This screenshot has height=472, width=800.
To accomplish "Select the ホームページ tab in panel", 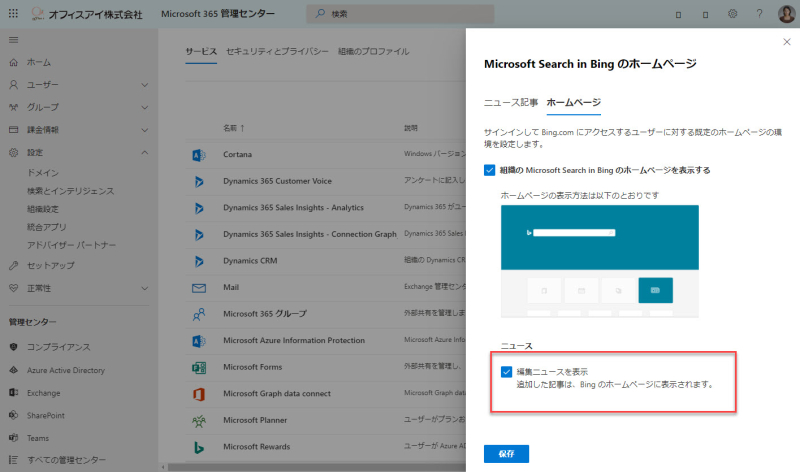I will (573, 103).
